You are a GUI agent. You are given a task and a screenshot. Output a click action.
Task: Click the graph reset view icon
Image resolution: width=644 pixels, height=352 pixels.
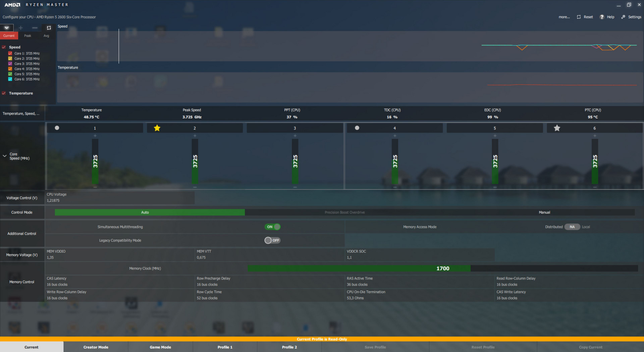point(49,28)
